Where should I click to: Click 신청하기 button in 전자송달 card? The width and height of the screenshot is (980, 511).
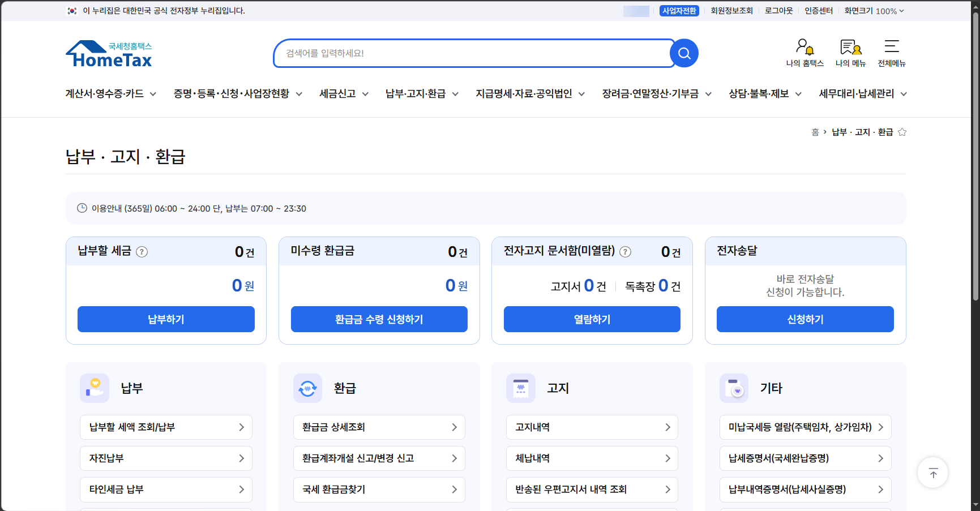[x=805, y=319]
